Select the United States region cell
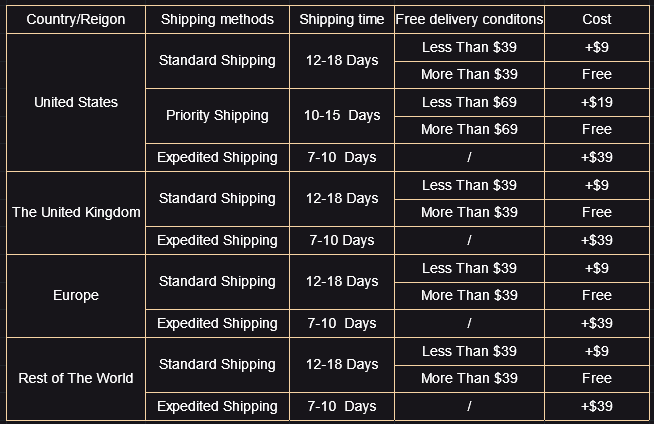Image resolution: width=654 pixels, height=424 pixels. tap(76, 102)
